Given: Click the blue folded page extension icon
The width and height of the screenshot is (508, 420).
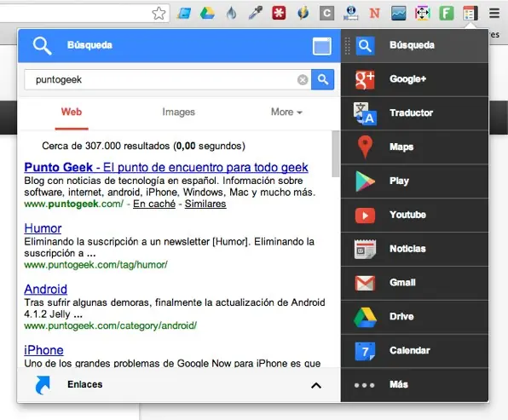Looking at the screenshot, I should pyautogui.click(x=184, y=14).
